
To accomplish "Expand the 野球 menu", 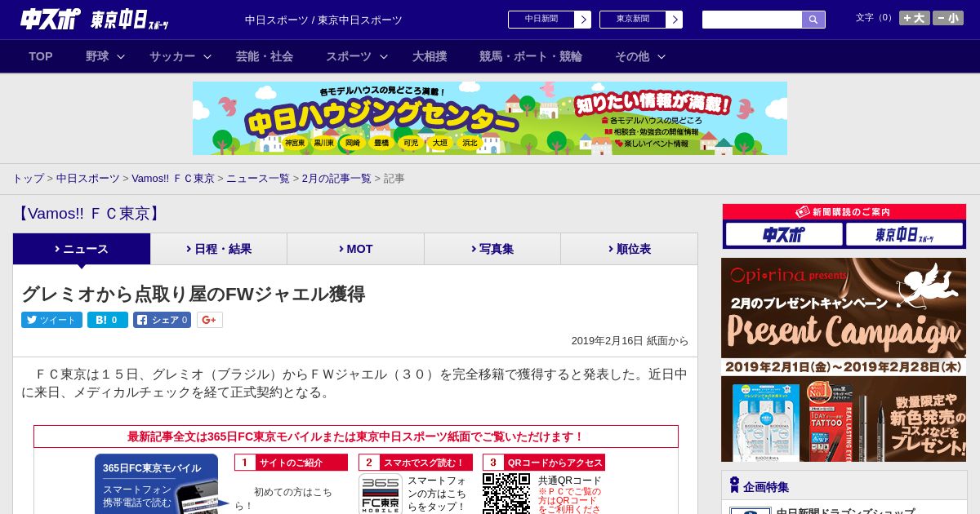I will (x=105, y=56).
